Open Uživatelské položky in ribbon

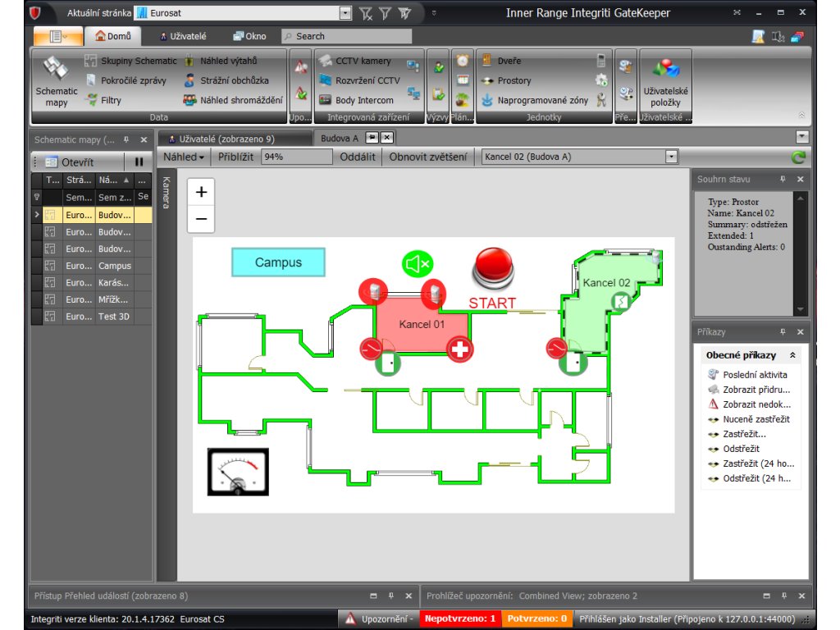point(665,82)
